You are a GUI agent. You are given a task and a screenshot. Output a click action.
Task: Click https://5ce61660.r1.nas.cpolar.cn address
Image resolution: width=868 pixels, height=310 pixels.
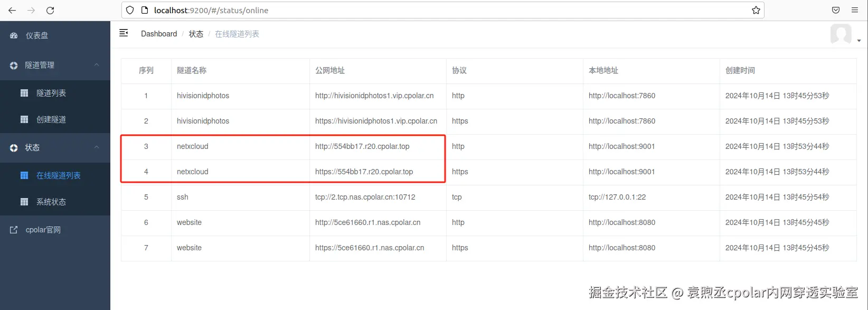coord(370,248)
